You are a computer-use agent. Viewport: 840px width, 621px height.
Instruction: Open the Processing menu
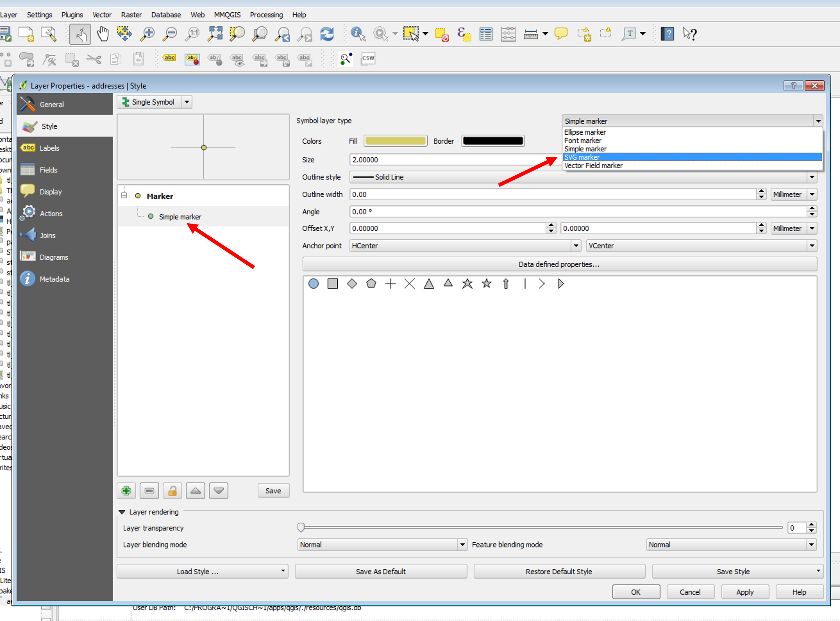coord(266,15)
